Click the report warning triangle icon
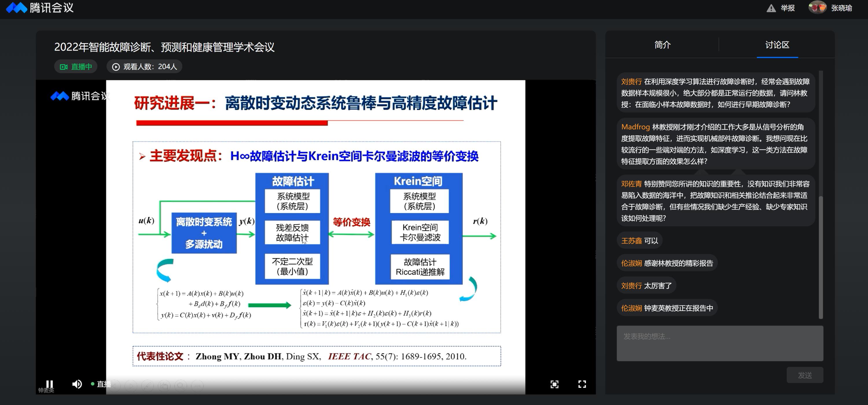The image size is (868, 405). click(771, 8)
